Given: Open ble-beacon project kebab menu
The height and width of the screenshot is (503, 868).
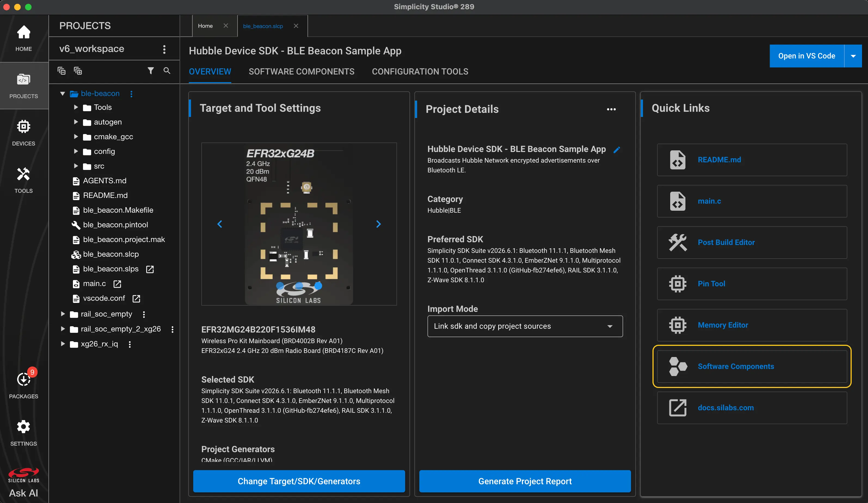Looking at the screenshot, I should tap(131, 94).
